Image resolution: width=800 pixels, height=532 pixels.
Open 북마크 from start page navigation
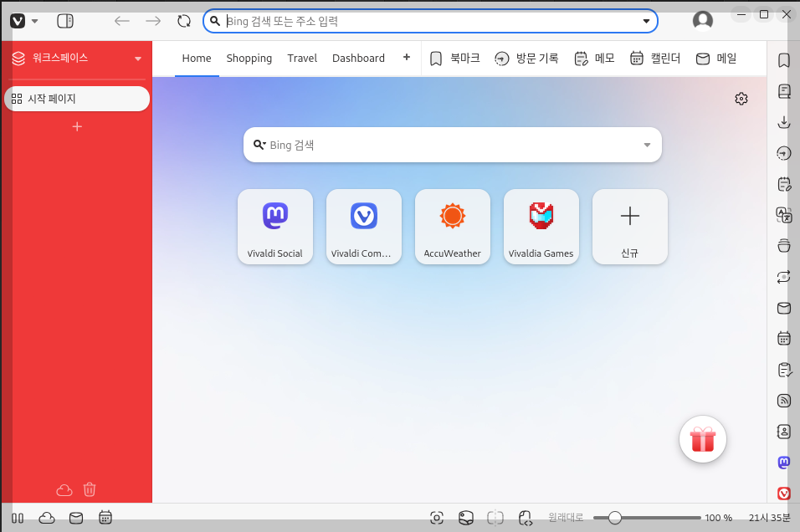pos(455,59)
